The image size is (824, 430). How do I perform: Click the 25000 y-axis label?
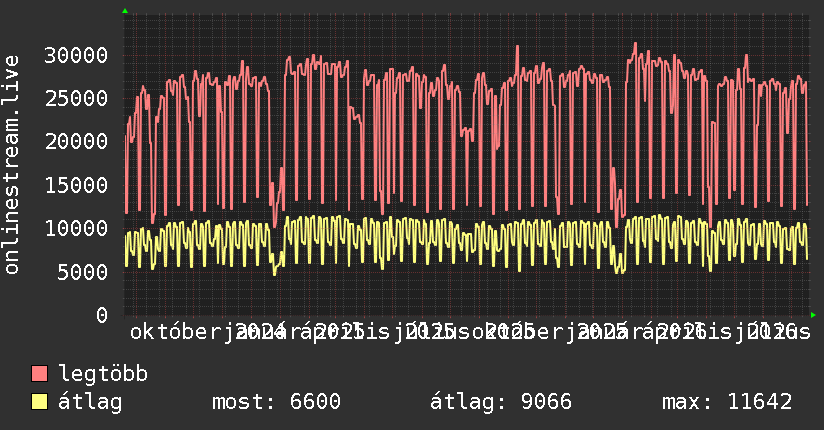click(76, 98)
